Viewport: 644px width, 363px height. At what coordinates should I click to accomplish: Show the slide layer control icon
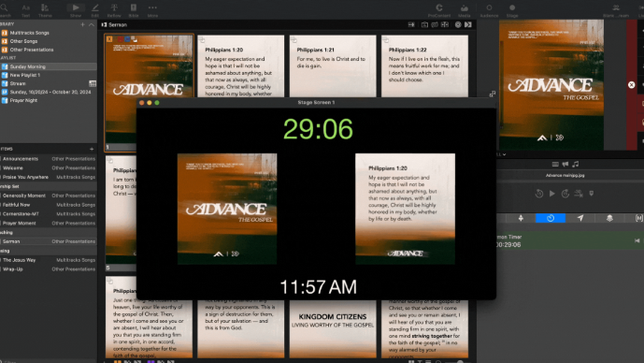click(555, 164)
